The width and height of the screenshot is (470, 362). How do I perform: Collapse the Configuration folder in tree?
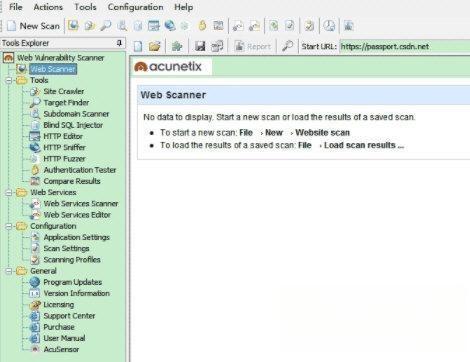point(9,226)
